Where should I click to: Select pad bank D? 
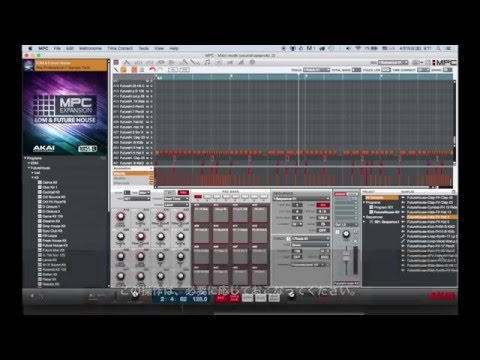point(226,197)
